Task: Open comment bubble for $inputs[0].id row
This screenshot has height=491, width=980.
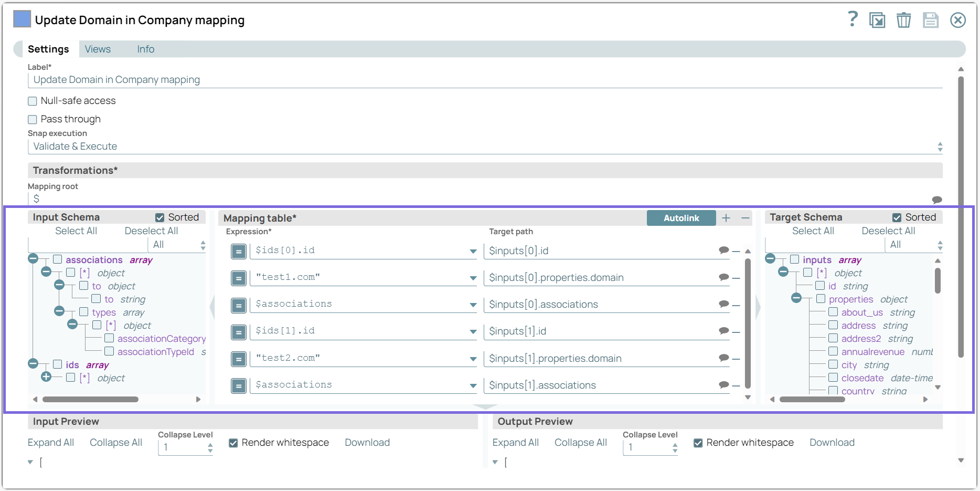Action: point(724,250)
